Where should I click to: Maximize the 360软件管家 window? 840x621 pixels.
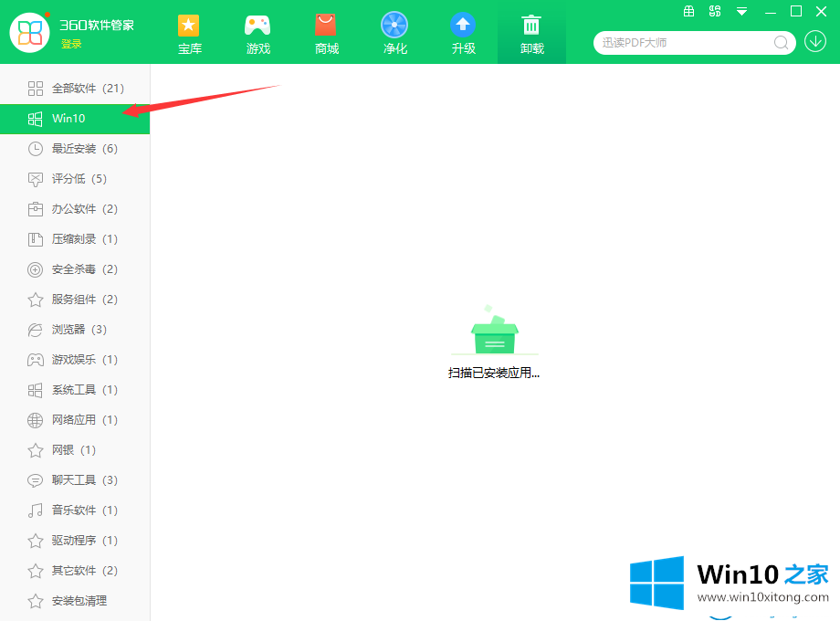pyautogui.click(x=796, y=11)
